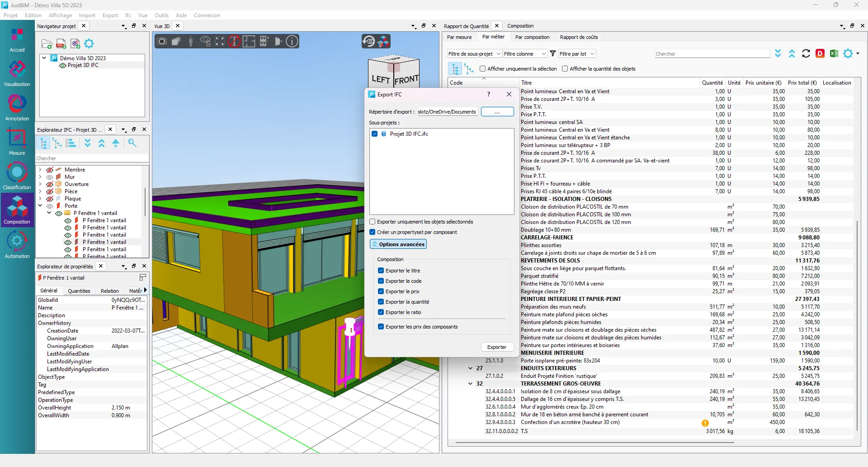The height and width of the screenshot is (467, 868).
Task: Click the Chercher field in quantity report
Action: (x=712, y=54)
